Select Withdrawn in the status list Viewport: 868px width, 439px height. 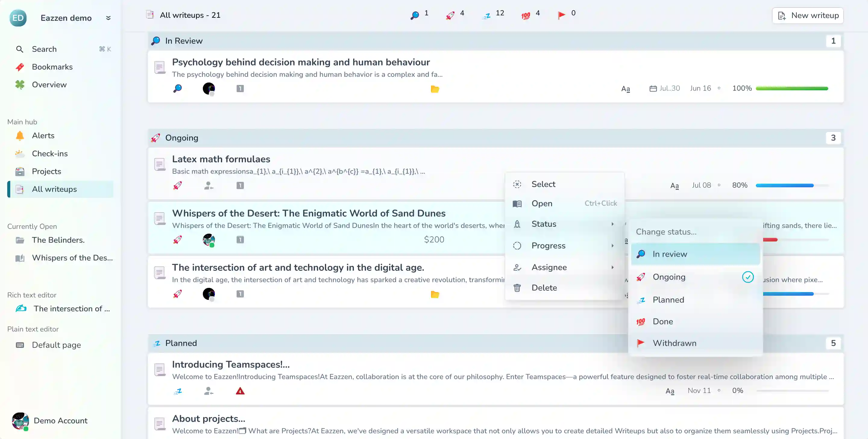pyautogui.click(x=674, y=343)
